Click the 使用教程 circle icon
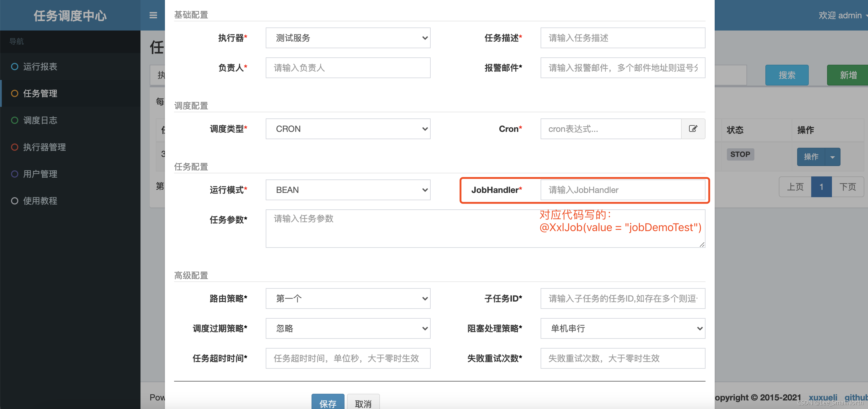 pos(14,201)
